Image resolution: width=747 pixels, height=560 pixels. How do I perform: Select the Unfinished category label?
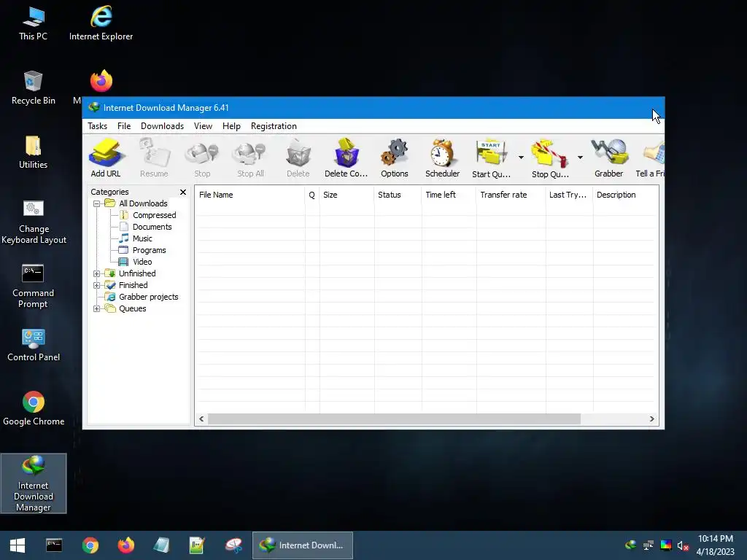(x=137, y=274)
